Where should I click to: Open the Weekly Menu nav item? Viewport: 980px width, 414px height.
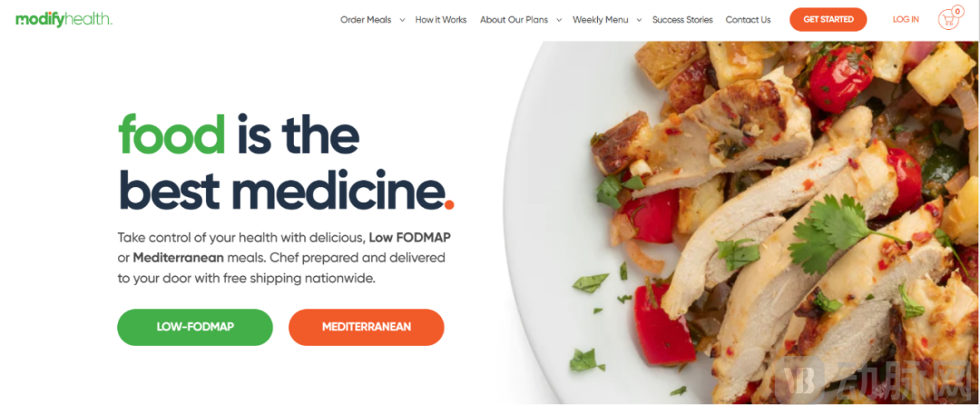(x=600, y=19)
